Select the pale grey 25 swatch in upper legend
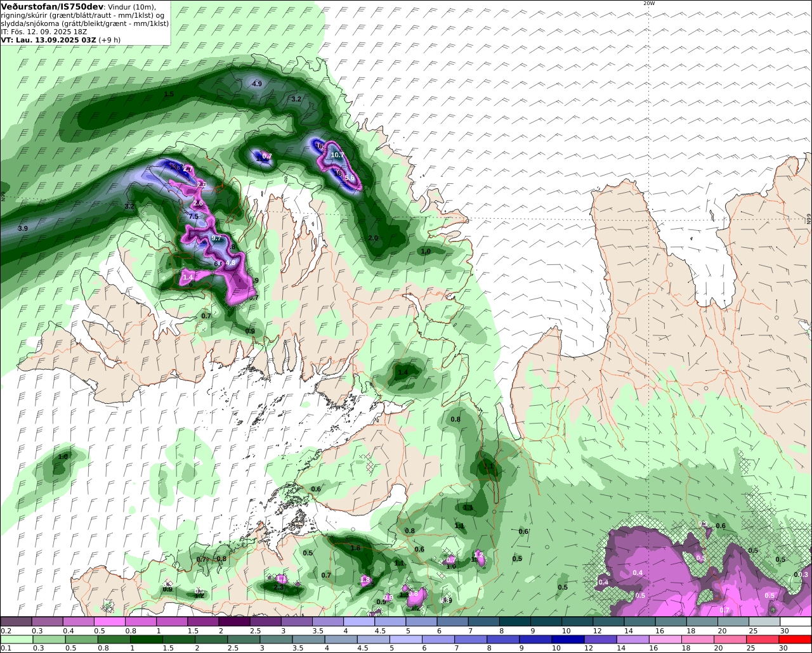Viewport: 812px width, 653px height. pyautogui.click(x=765, y=622)
